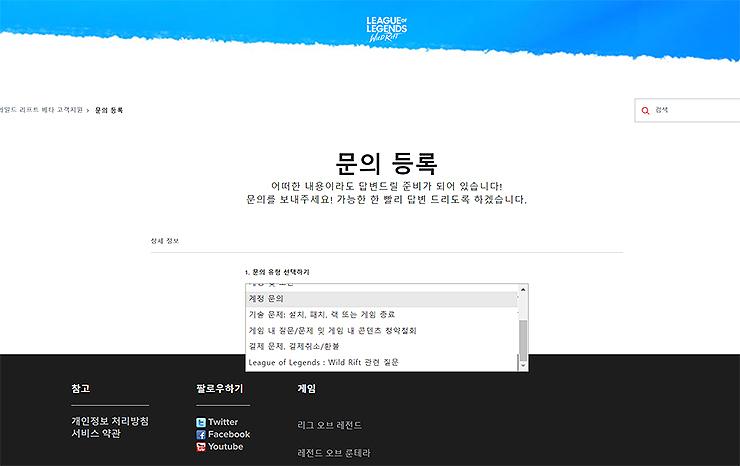Click the large 문의 등록 page title

[387, 163]
